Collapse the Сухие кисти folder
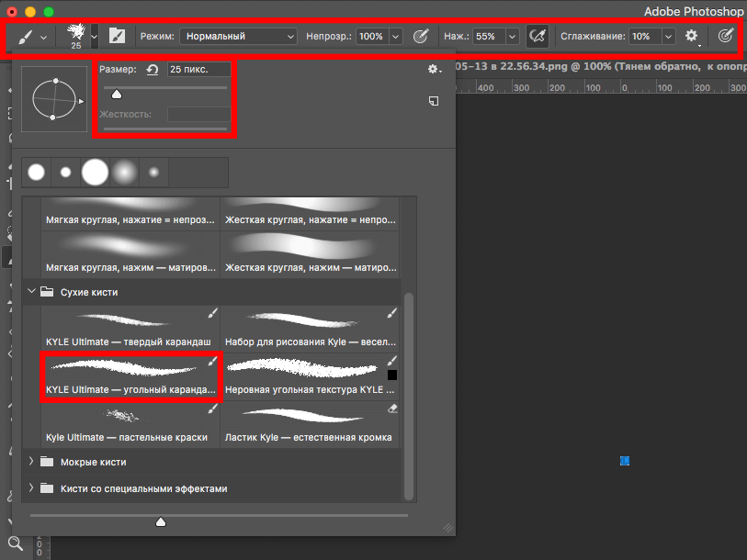Image resolution: width=747 pixels, height=560 pixels. click(x=31, y=291)
